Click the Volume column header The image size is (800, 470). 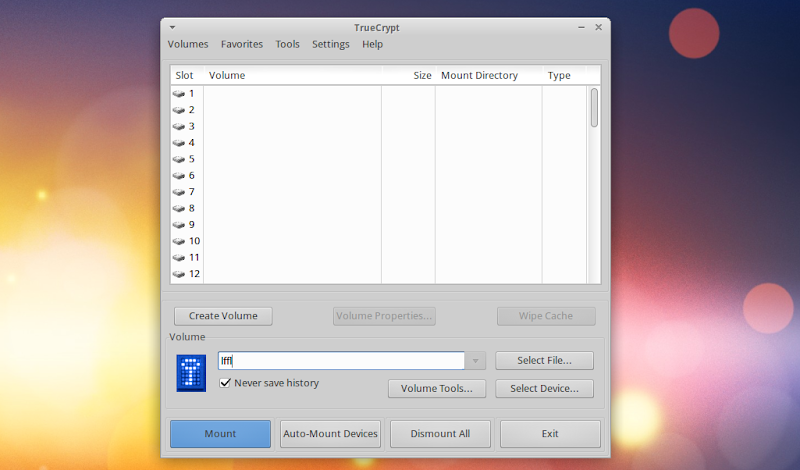(292, 76)
